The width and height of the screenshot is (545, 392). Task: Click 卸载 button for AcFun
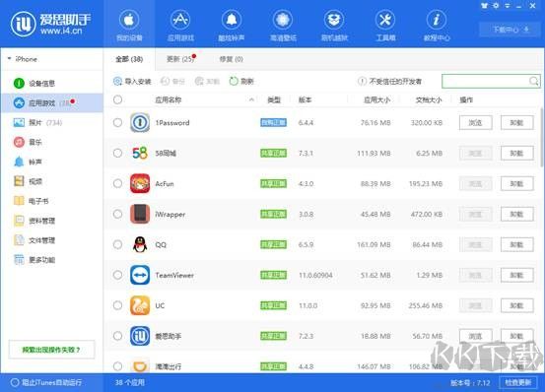pyautogui.click(x=516, y=183)
